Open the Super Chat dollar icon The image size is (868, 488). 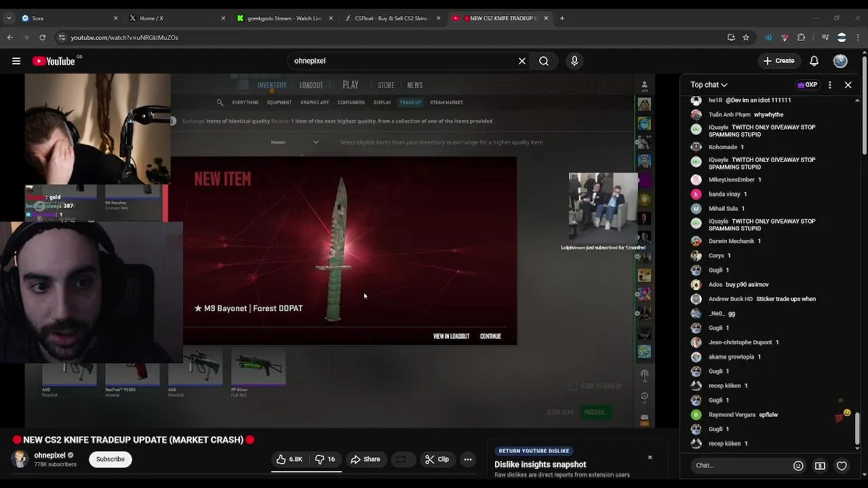click(820, 466)
